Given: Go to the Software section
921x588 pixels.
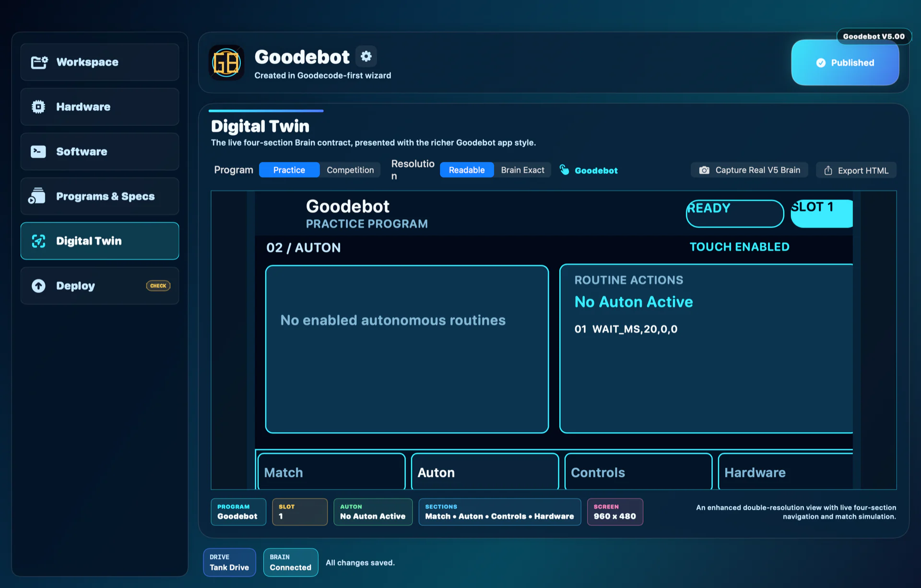Looking at the screenshot, I should [100, 152].
